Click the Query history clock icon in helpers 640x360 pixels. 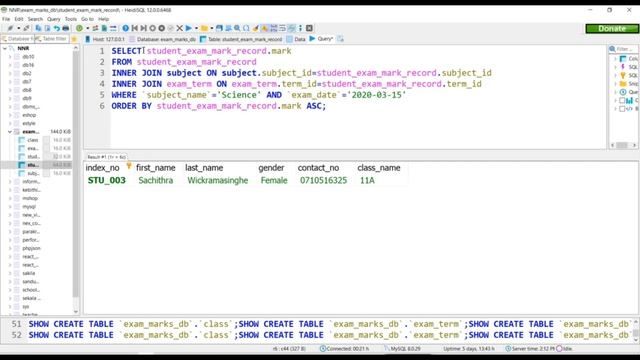click(623, 92)
